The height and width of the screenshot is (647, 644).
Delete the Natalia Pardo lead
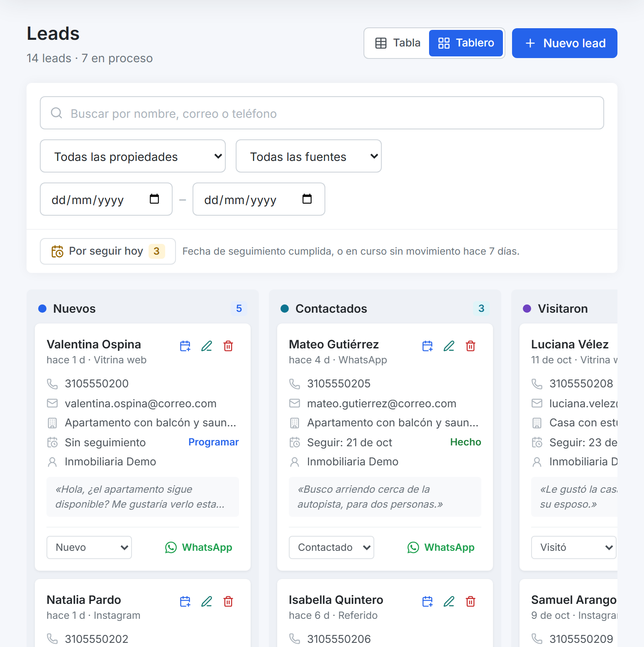[x=228, y=601]
